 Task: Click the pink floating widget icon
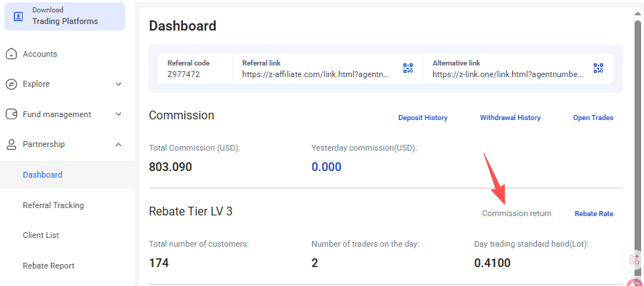[x=634, y=260]
